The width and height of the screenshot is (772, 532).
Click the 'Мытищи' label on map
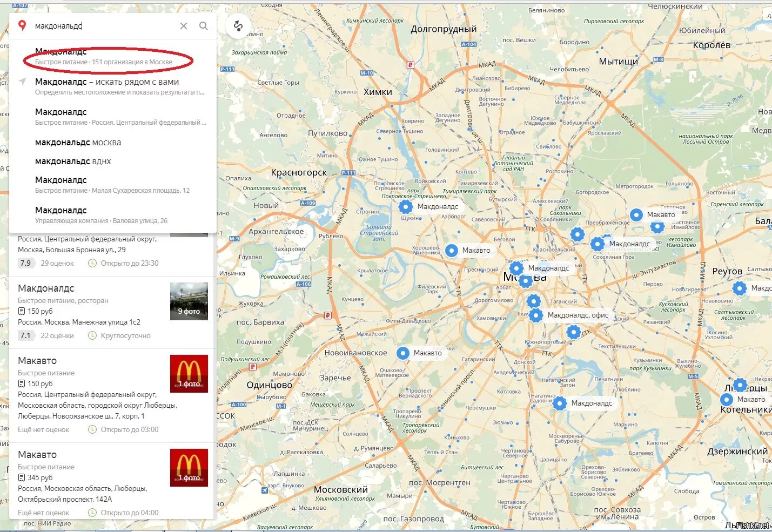click(619, 62)
